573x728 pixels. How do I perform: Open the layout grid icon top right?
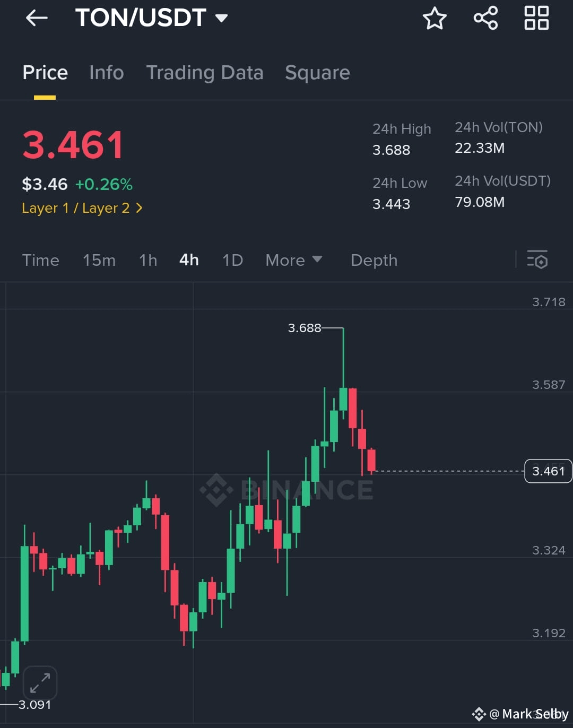click(x=536, y=18)
